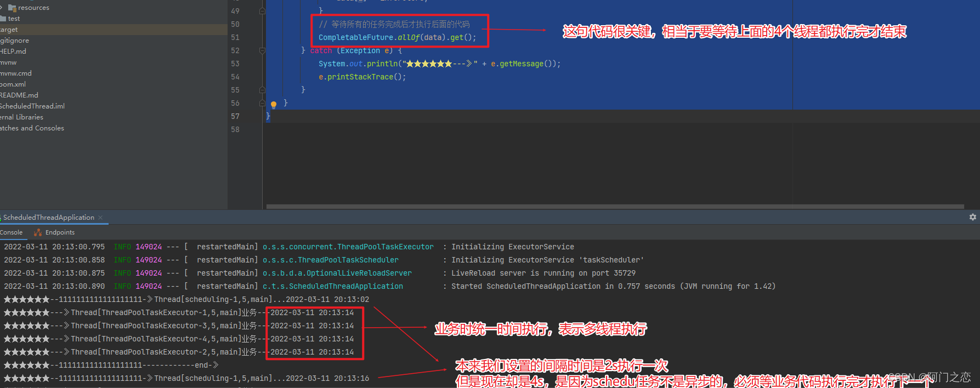
Task: Click the 'Initializing ExecutorService taskScheduler' message
Action: [x=548, y=260]
